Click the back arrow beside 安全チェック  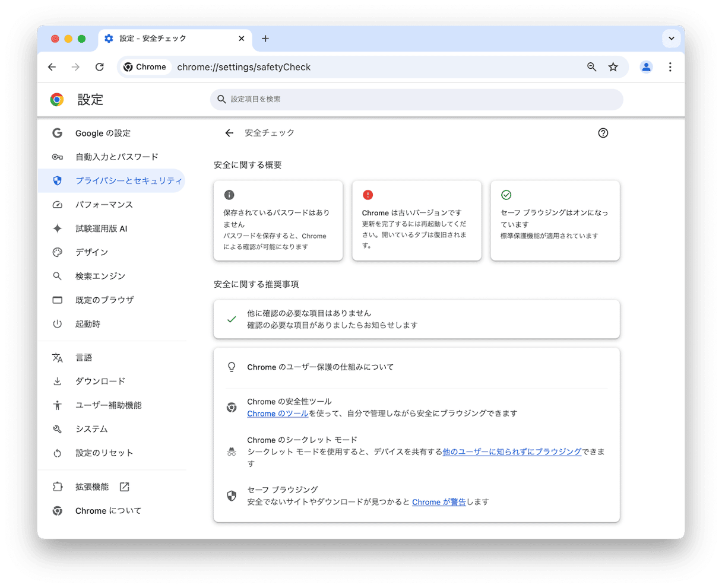[229, 133]
